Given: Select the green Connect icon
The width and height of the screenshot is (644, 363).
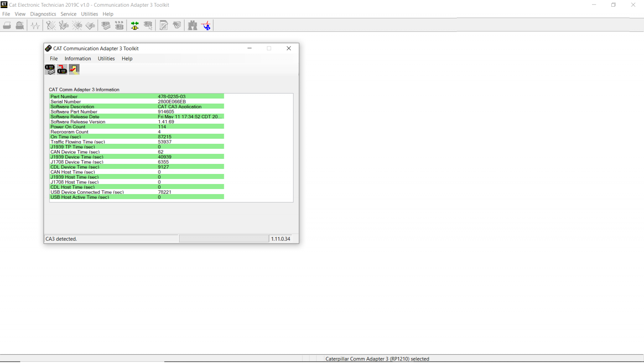Looking at the screenshot, I should 134,25.
